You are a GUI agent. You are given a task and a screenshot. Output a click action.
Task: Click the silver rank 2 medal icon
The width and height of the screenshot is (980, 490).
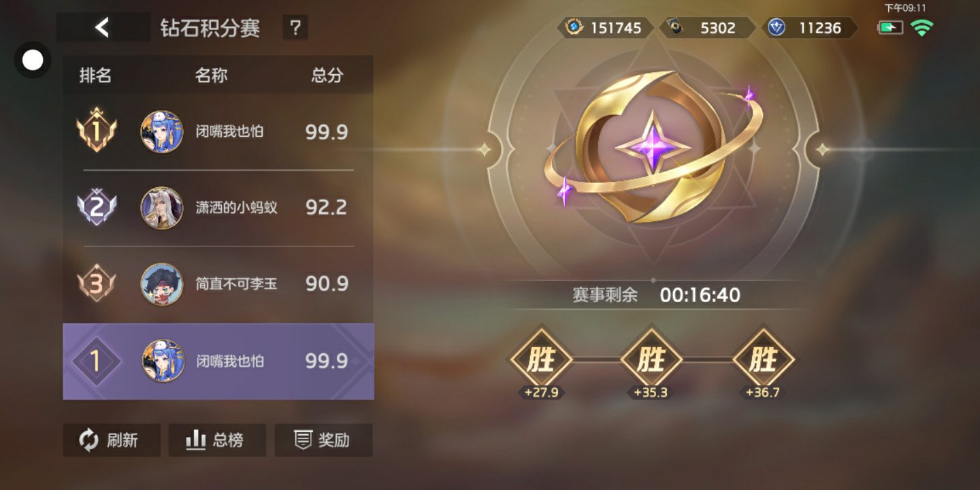click(x=96, y=208)
